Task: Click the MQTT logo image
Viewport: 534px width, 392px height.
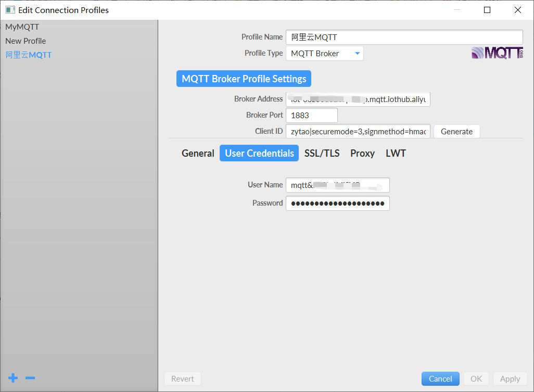Action: point(497,53)
